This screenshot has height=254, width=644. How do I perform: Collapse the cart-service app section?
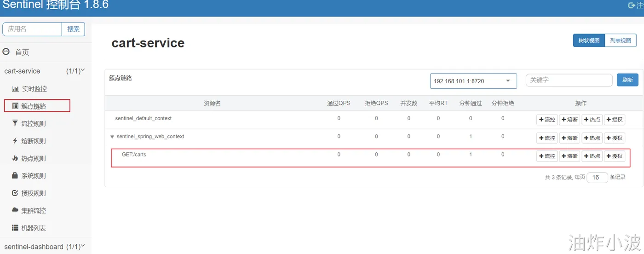45,71
